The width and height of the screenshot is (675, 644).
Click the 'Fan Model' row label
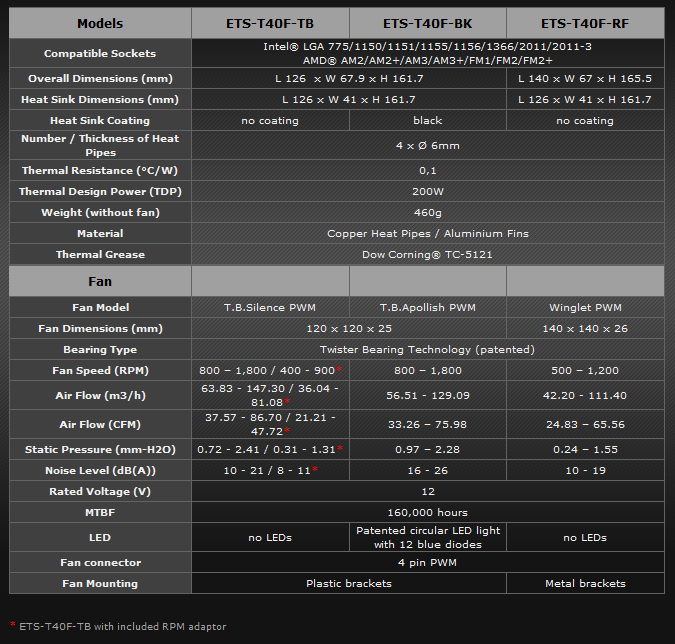coord(100,307)
